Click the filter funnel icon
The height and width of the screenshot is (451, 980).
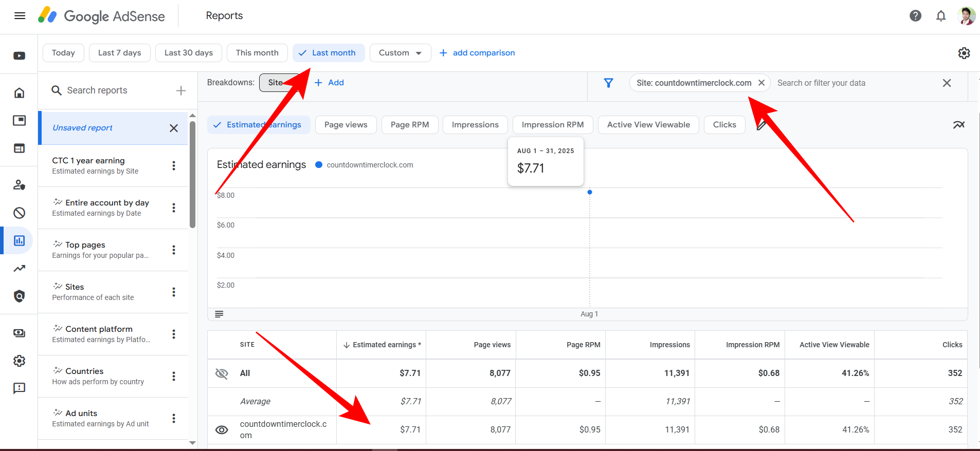pyautogui.click(x=609, y=83)
